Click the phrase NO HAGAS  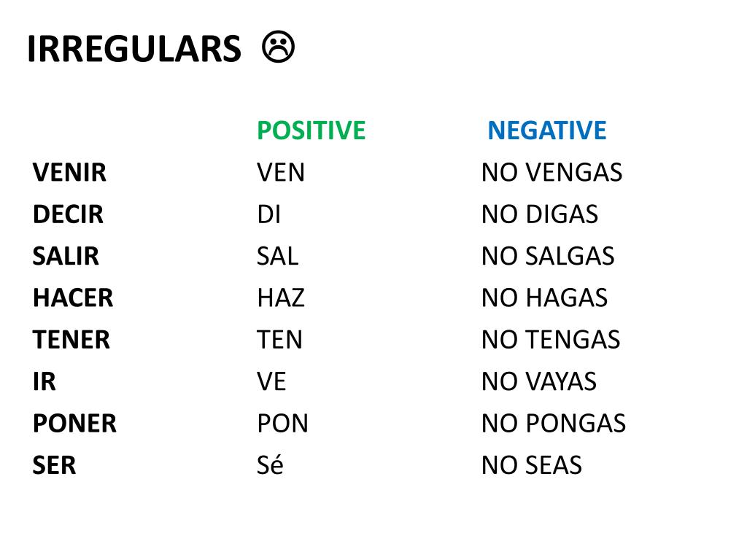pos(544,298)
